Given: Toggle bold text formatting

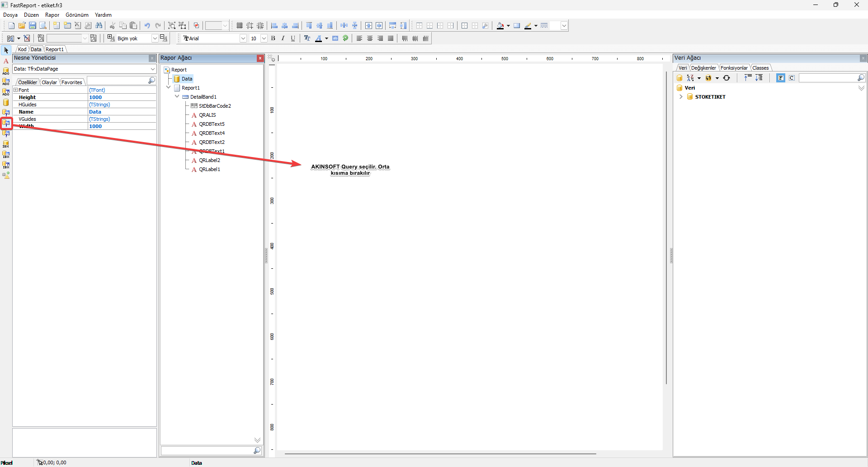Looking at the screenshot, I should coord(273,38).
